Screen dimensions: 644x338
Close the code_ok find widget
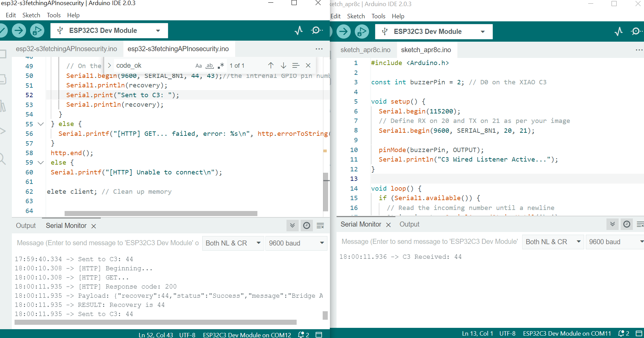click(x=308, y=65)
